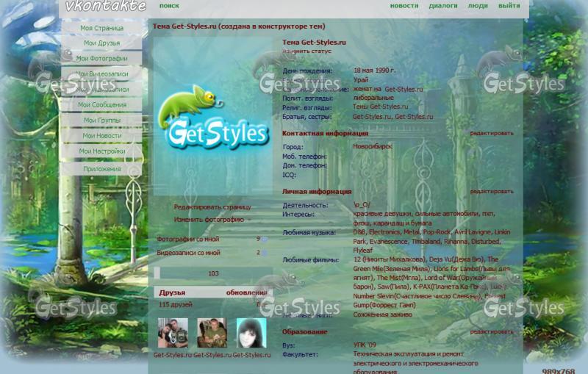The width and height of the screenshot is (588, 374).
Task: Open 'Мои Настройки' in the sidebar
Action: (101, 151)
